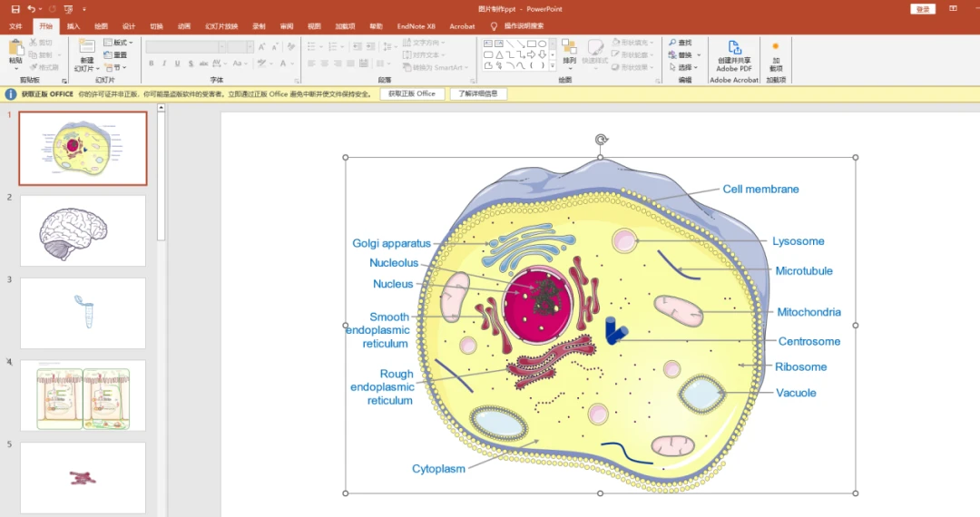Click the Arrange (排列) icon
Viewport: 980px width, 517px height.
569,47
